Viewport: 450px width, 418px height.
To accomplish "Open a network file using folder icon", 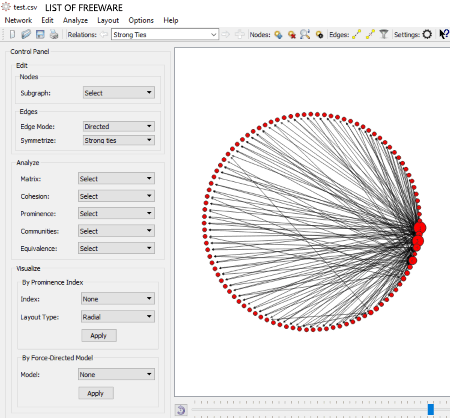I will coord(26,34).
